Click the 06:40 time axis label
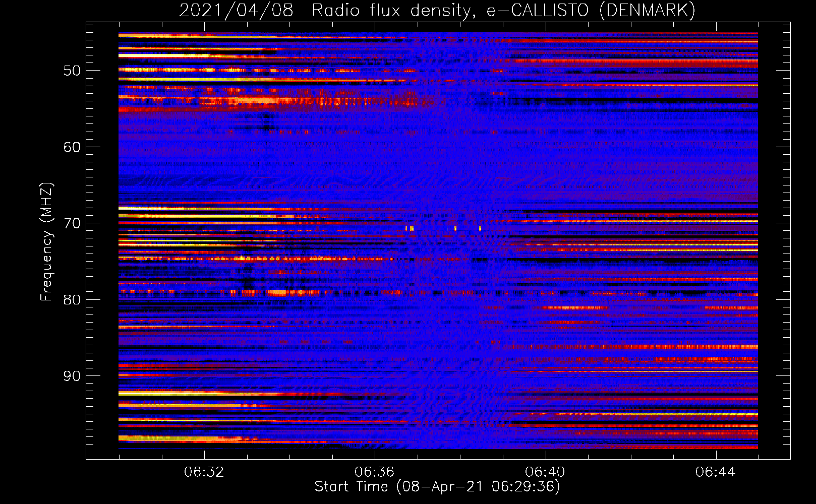This screenshot has width=816, height=504. pyautogui.click(x=545, y=472)
